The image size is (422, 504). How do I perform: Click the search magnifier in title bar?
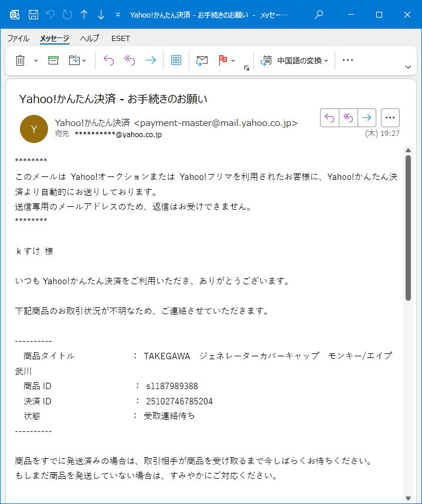319,15
